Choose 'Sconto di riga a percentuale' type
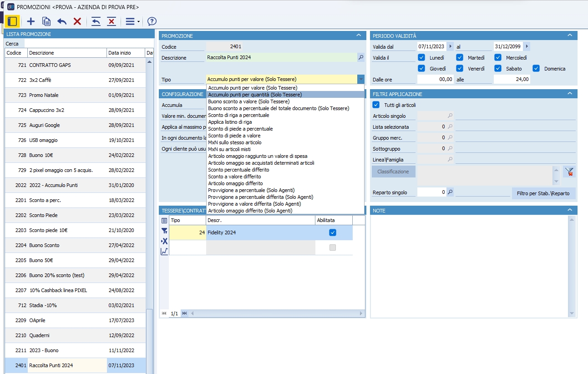 coord(285,115)
